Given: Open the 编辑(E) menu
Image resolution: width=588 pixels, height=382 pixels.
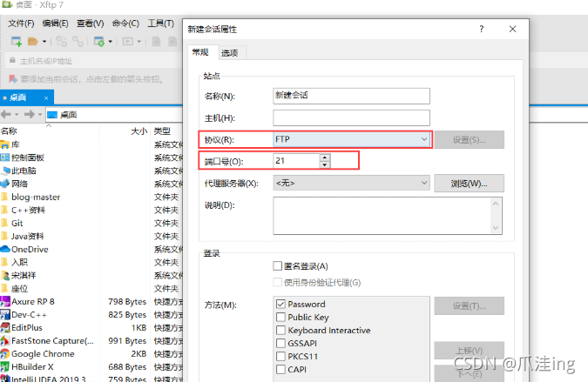Looking at the screenshot, I should (56, 23).
